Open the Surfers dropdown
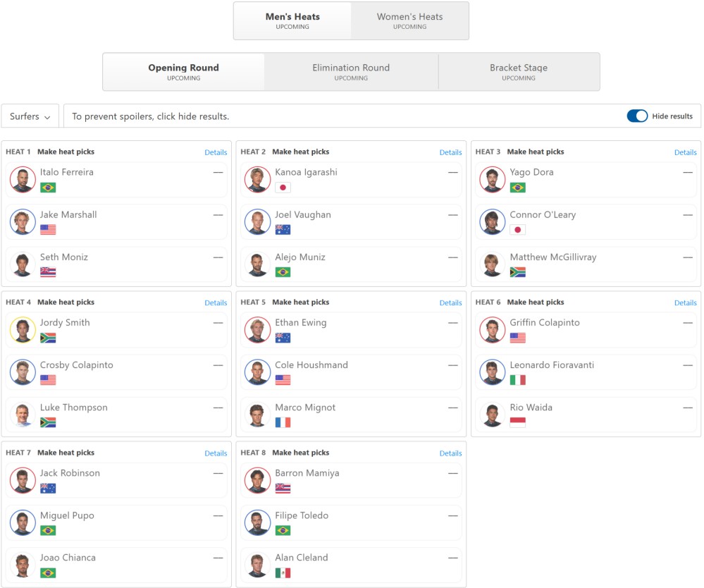The image size is (704, 588). tap(30, 116)
